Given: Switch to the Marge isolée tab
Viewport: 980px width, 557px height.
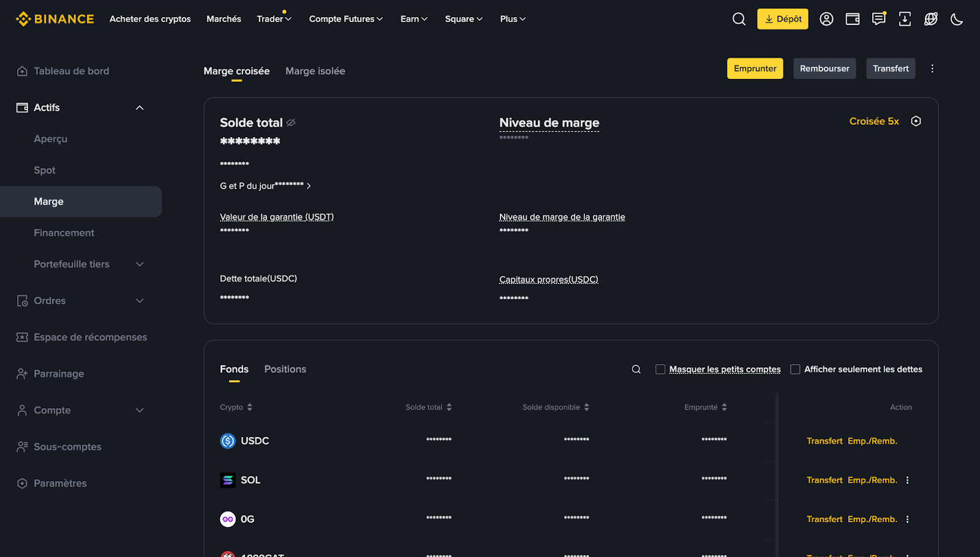Looking at the screenshot, I should (x=315, y=71).
